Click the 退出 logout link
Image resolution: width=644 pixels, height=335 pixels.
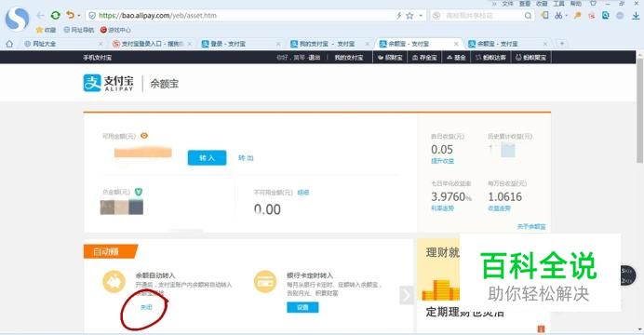pyautogui.click(x=315, y=58)
